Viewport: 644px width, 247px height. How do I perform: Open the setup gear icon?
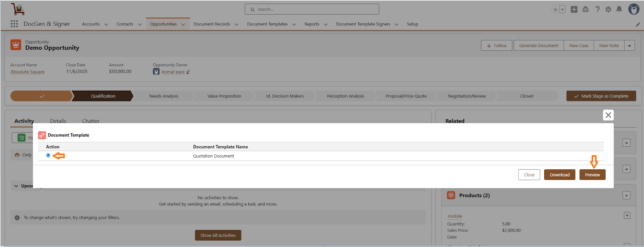point(608,9)
